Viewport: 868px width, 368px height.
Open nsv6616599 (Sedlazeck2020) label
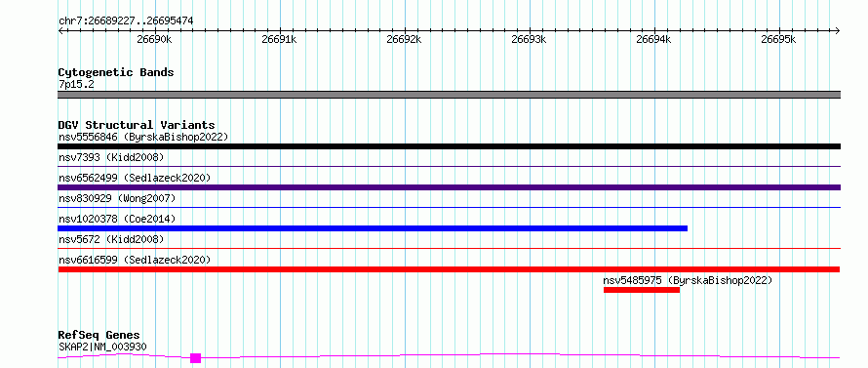click(x=135, y=260)
